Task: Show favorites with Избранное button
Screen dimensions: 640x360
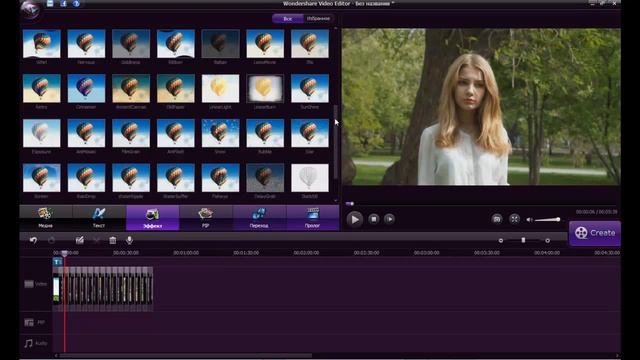Action: coord(318,18)
